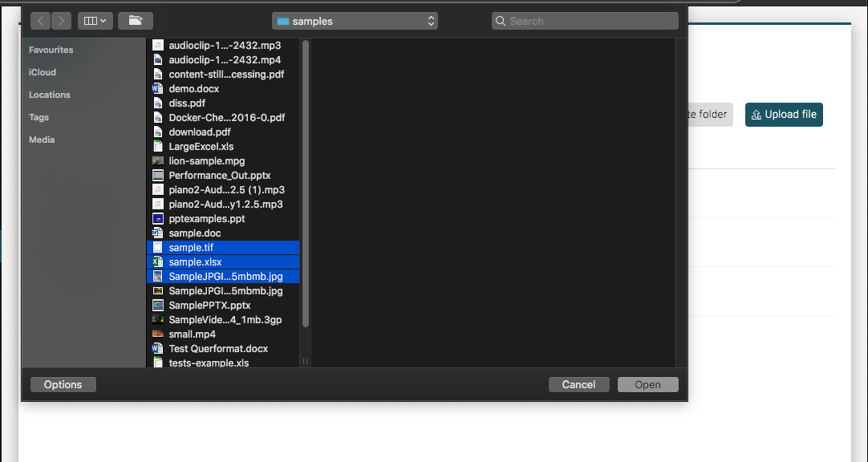Select Locations in the sidebar
The width and height of the screenshot is (868, 462).
pos(49,95)
